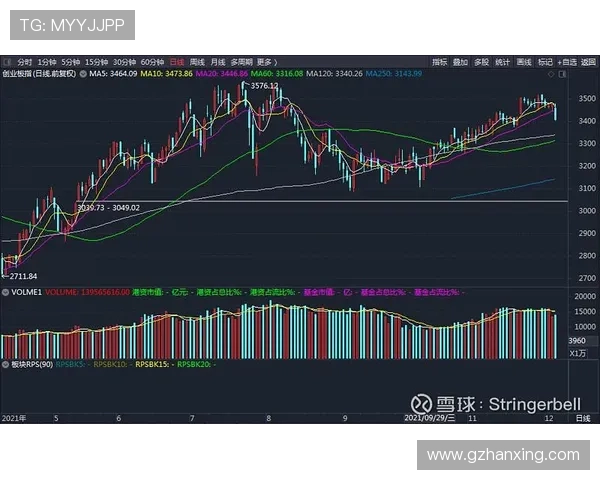Click the 返回 back button
600x480 pixels.
click(589, 61)
